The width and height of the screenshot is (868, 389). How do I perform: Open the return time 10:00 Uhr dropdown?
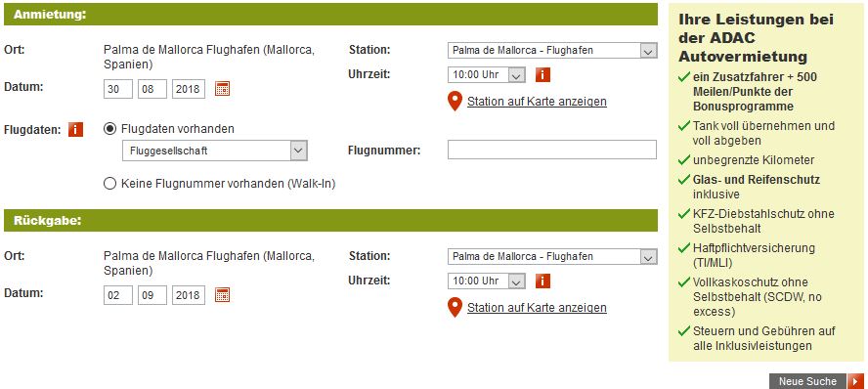[486, 281]
